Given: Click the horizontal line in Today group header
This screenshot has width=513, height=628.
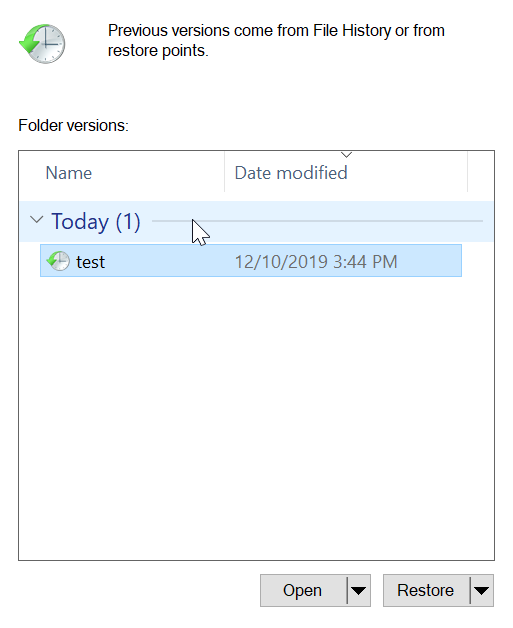Looking at the screenshot, I should (317, 221).
